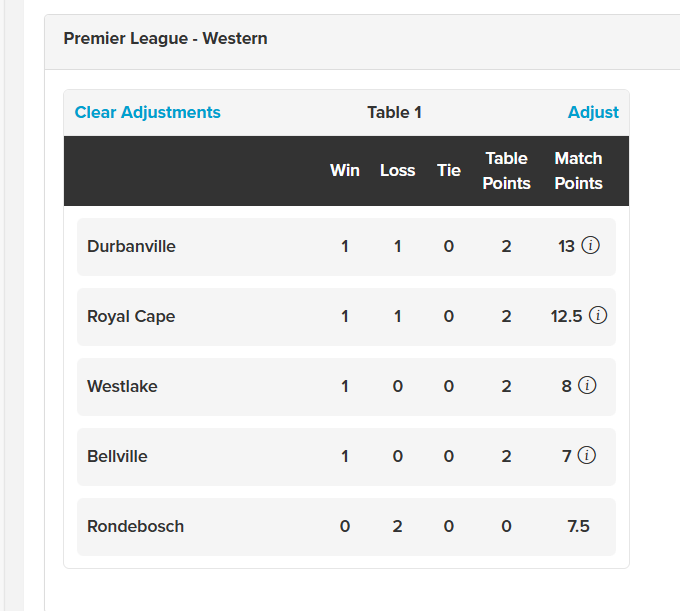Click the Adjust link

[x=593, y=112]
